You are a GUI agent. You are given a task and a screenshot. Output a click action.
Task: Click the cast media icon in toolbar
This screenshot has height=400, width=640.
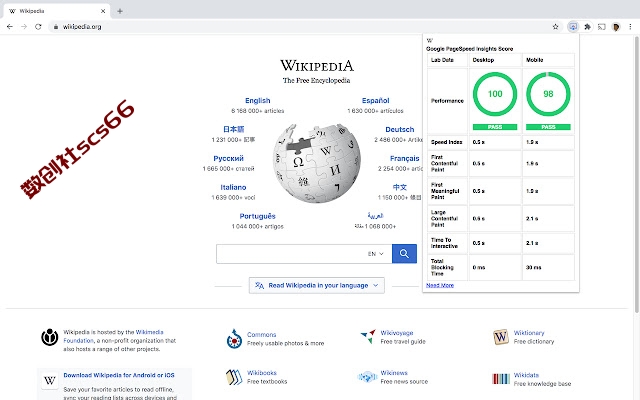coord(602,27)
